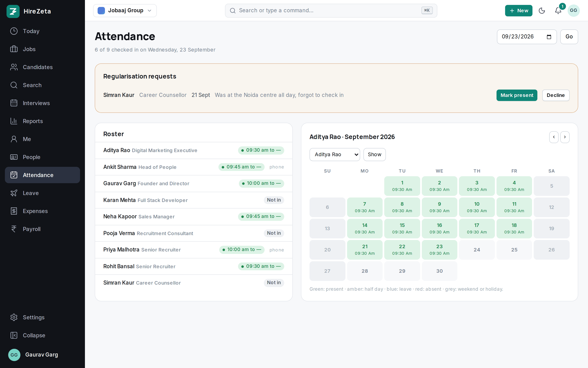Viewport: 588px width, 368px height.
Task: Click the search magnifier in command bar
Action: (x=233, y=11)
